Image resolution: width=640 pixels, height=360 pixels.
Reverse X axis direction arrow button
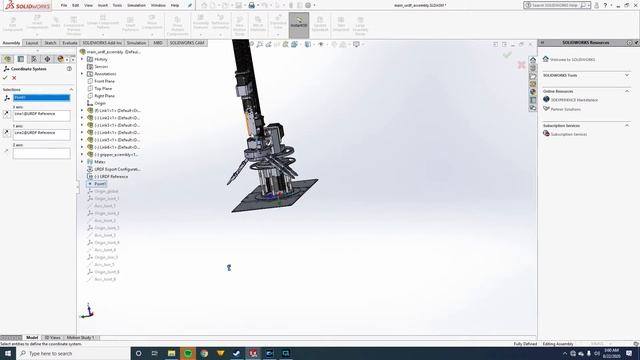click(x=7, y=114)
